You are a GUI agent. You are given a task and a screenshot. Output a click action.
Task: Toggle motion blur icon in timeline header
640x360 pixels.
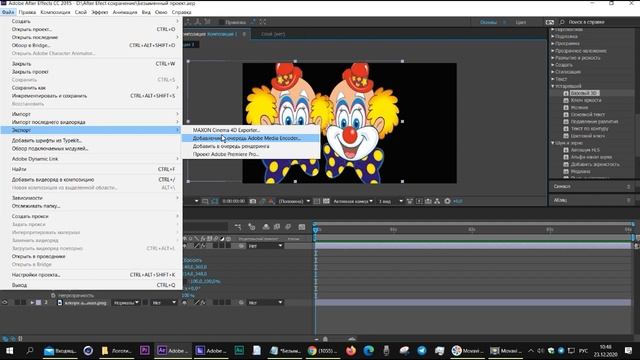pyautogui.click(x=288, y=227)
